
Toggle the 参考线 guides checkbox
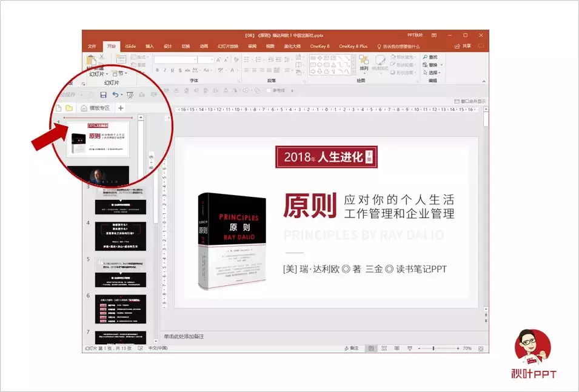(x=269, y=90)
